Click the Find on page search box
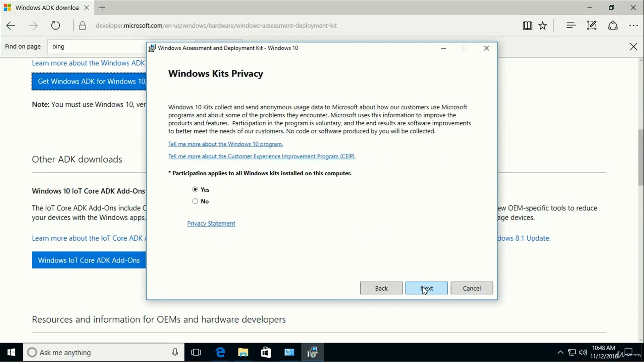 pos(97,47)
